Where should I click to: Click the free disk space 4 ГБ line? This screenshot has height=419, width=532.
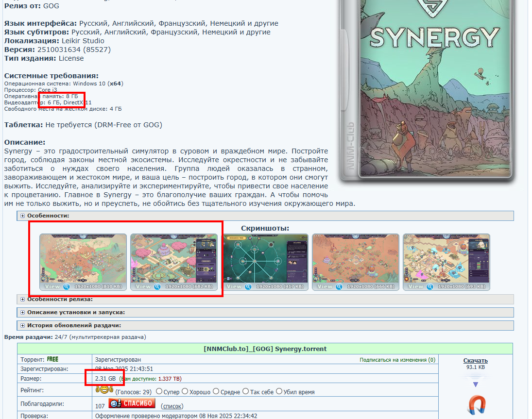63,109
